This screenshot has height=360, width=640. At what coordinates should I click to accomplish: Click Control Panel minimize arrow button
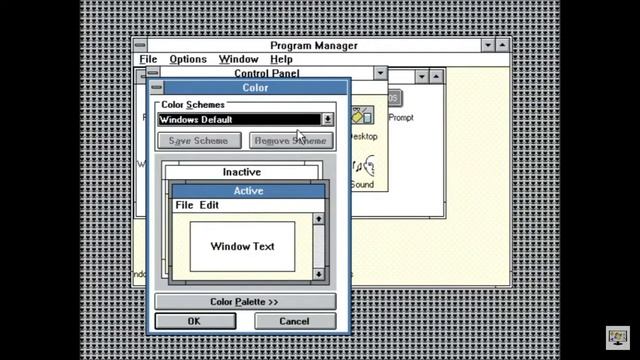pyautogui.click(x=380, y=73)
